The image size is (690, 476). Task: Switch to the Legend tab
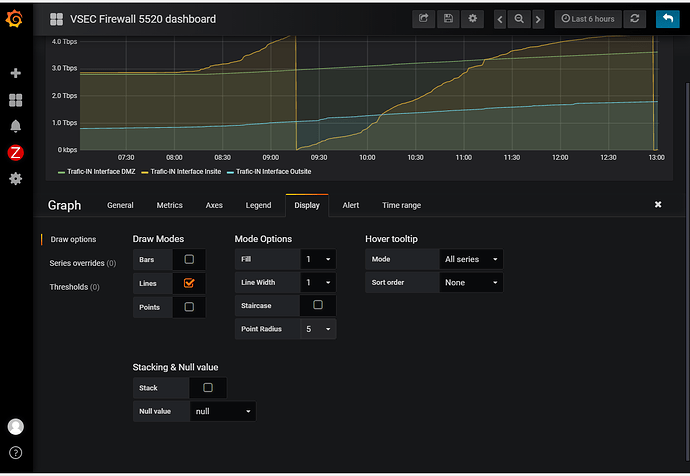pos(258,205)
